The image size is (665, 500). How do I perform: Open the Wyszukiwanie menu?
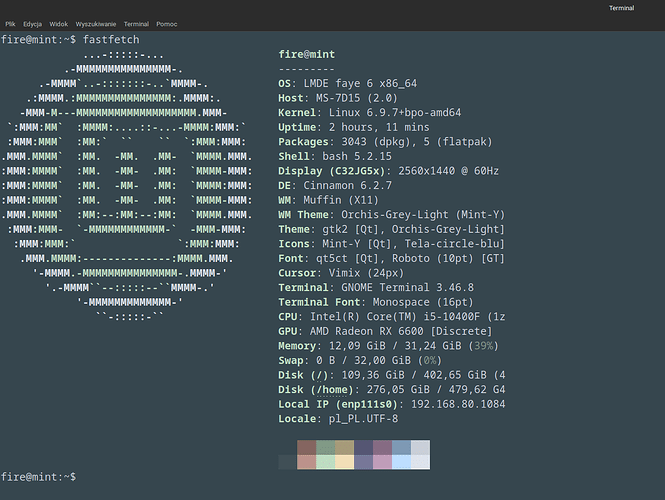(x=96, y=24)
